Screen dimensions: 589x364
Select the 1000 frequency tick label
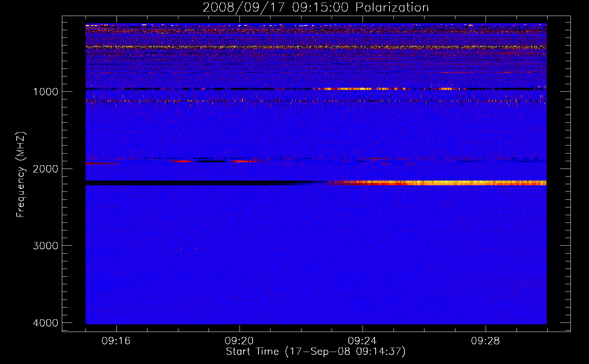coord(46,91)
